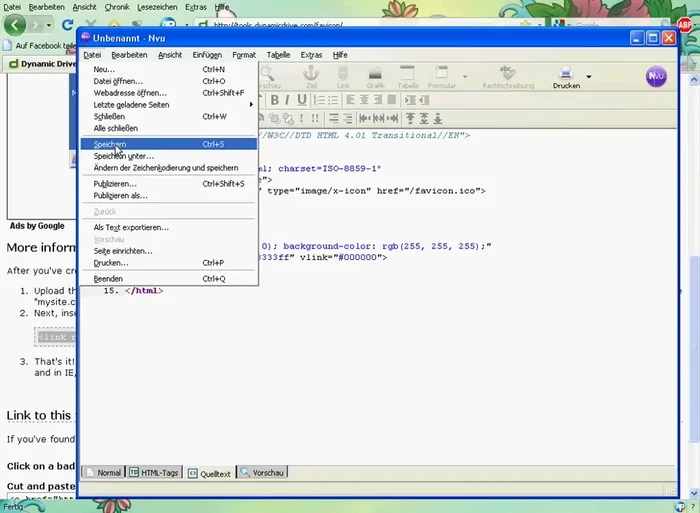
Task: Switch to the Quelltext source tab
Action: 209,473
